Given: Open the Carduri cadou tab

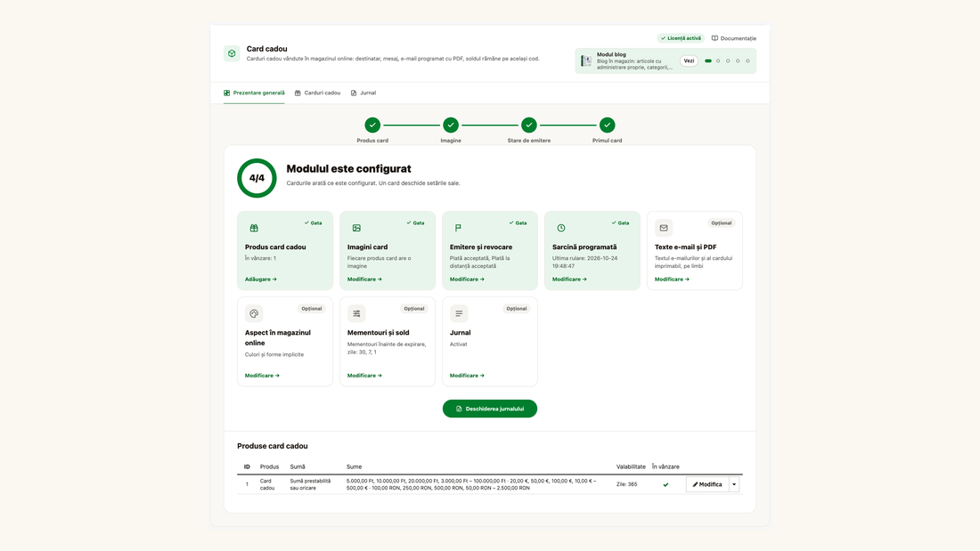Looking at the screenshot, I should click(x=317, y=93).
